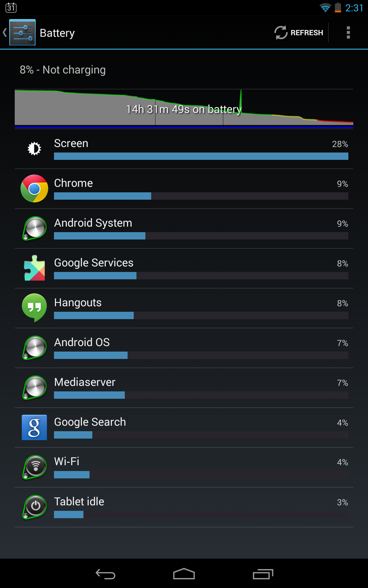
Task: Open the three-dot overflow menu
Action: (348, 32)
